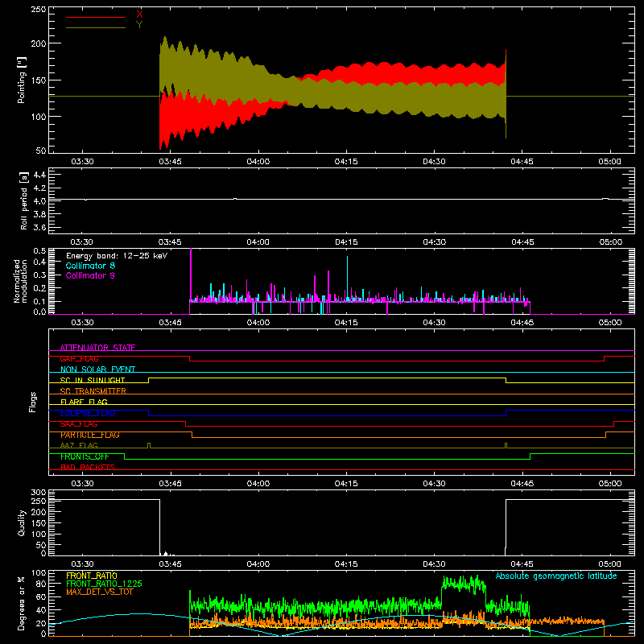
Task: Click the FLARE_FLAG label
Action: coord(84,402)
